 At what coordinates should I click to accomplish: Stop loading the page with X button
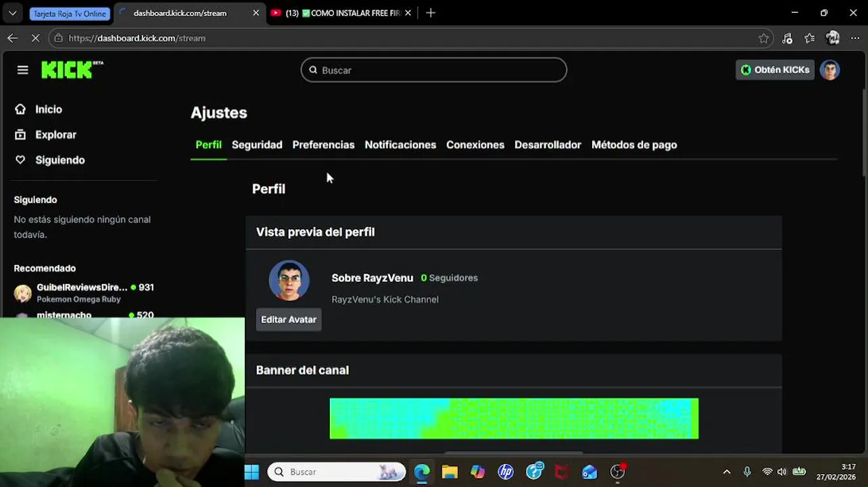35,38
